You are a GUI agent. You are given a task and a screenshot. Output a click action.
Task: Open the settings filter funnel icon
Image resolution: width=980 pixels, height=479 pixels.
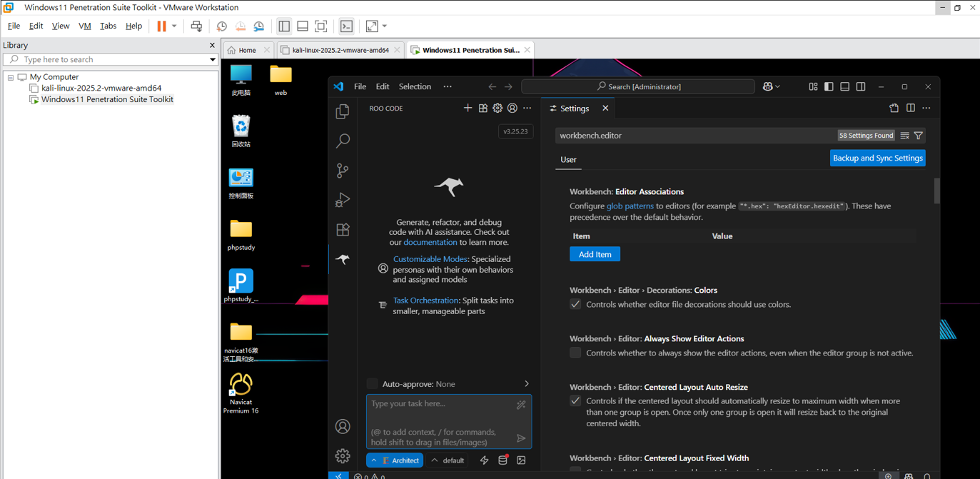(919, 136)
